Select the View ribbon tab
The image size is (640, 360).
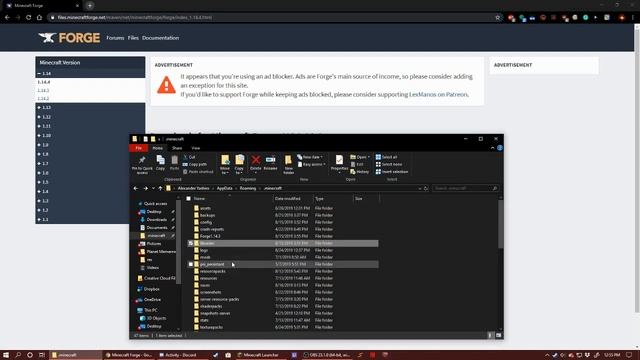[196, 148]
